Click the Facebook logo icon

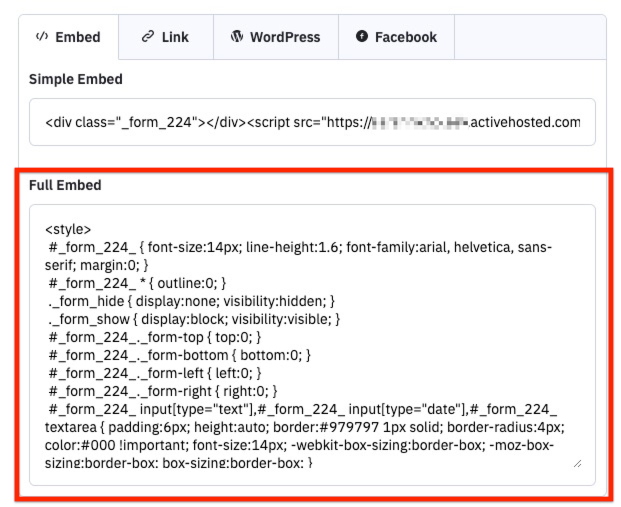362,37
